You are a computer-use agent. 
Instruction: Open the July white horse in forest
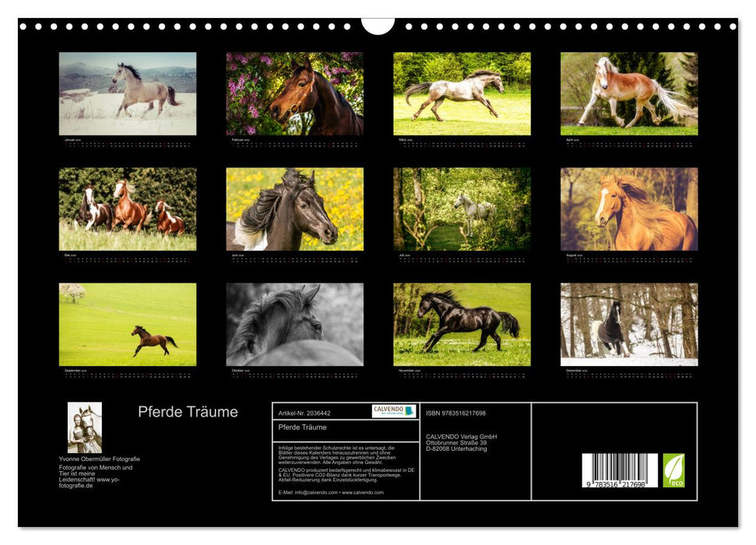point(462,209)
